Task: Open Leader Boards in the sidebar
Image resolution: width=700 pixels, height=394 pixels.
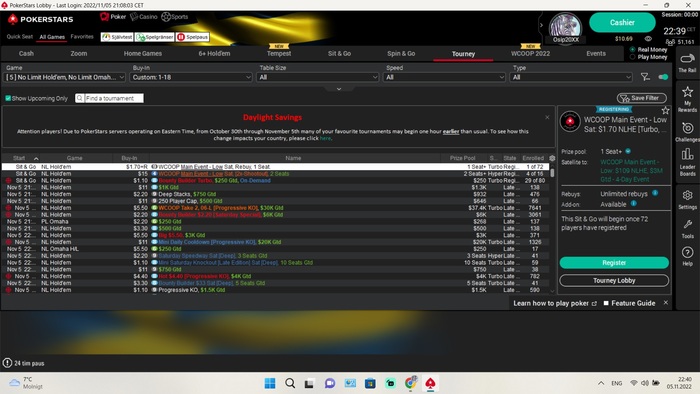Action: point(687,162)
